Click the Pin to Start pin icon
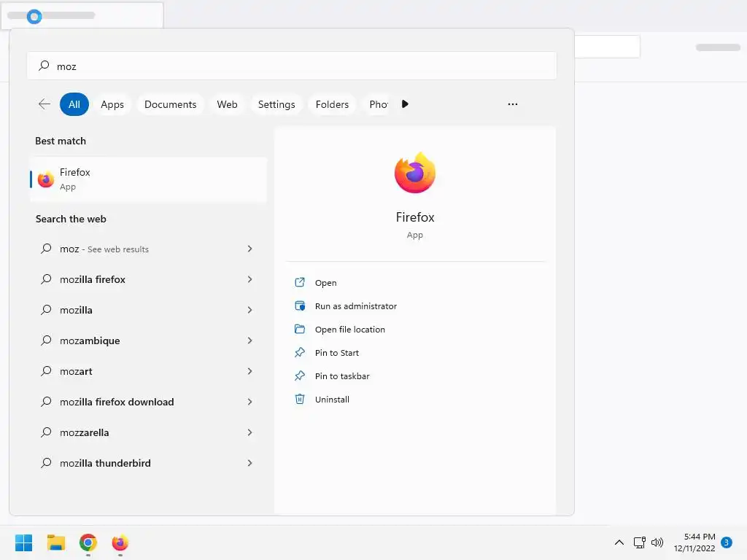 (x=300, y=352)
